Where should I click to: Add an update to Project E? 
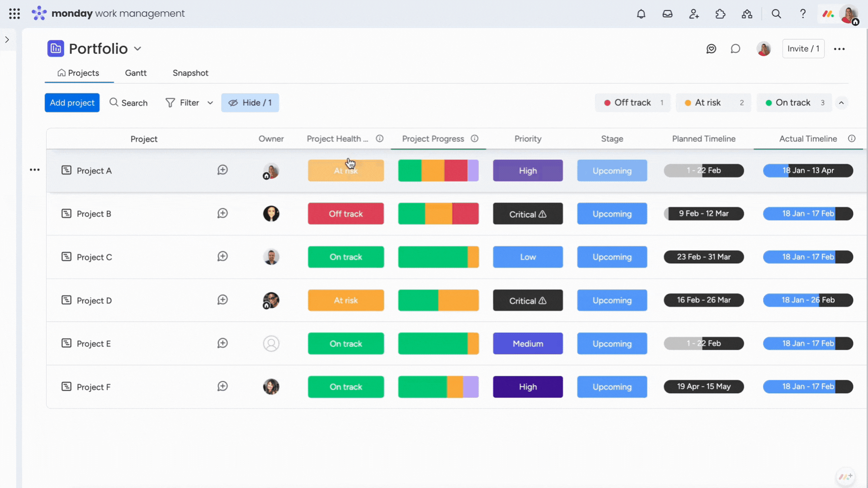click(222, 343)
